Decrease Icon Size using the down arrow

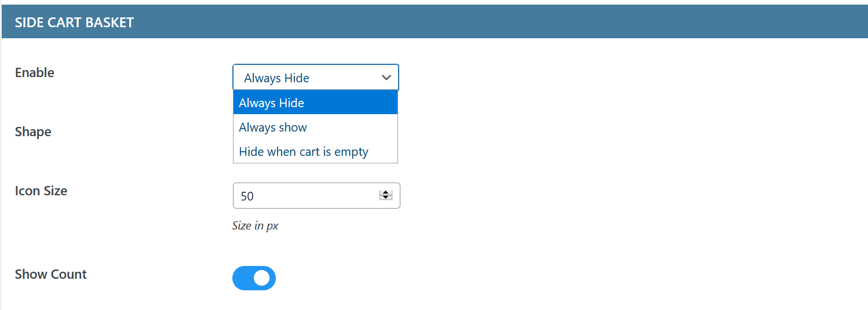(386, 198)
